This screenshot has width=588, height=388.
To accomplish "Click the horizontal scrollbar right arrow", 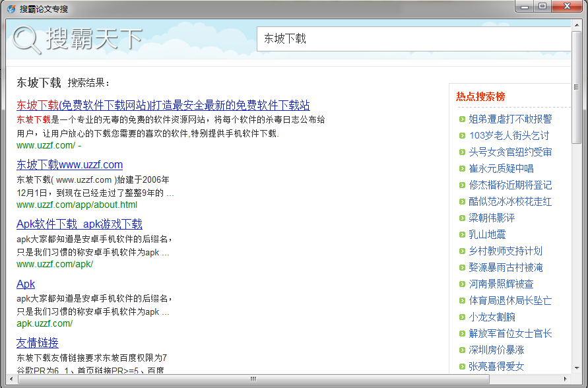I will (566, 379).
